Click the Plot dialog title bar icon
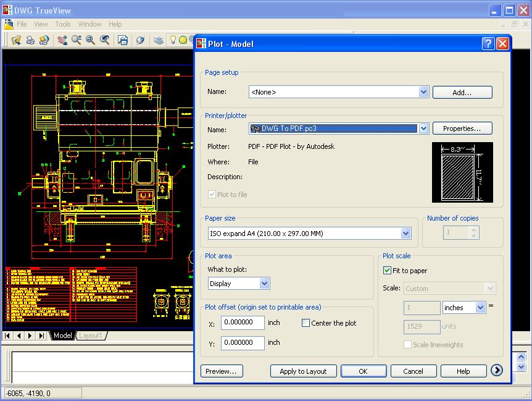This screenshot has height=401, width=532. [x=201, y=43]
